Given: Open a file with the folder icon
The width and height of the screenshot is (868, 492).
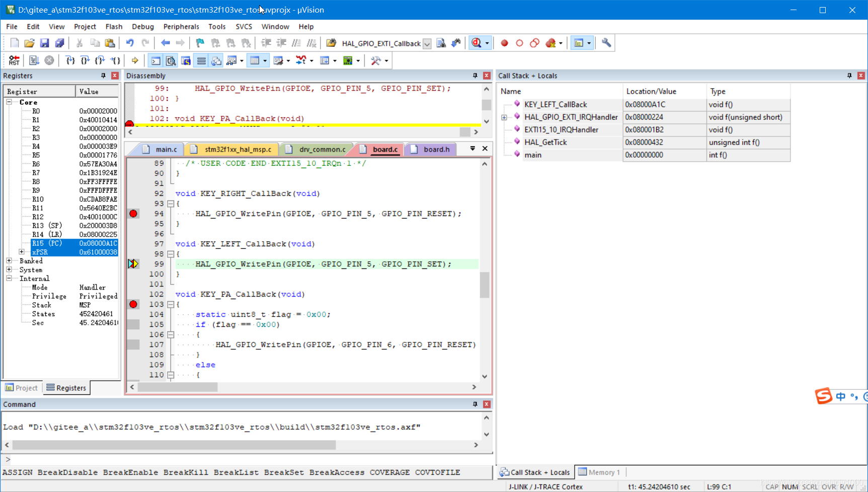Looking at the screenshot, I should click(29, 43).
